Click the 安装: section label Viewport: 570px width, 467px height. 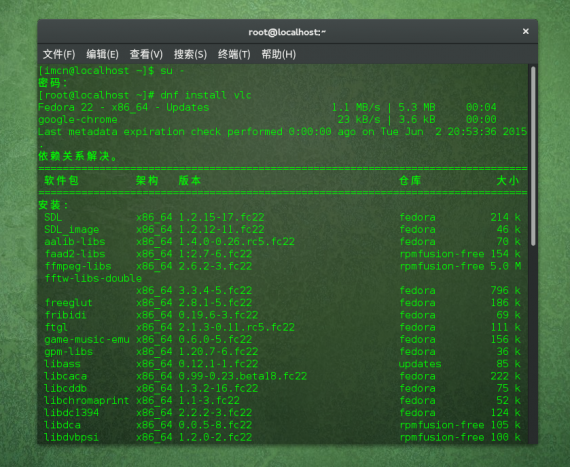(x=53, y=205)
